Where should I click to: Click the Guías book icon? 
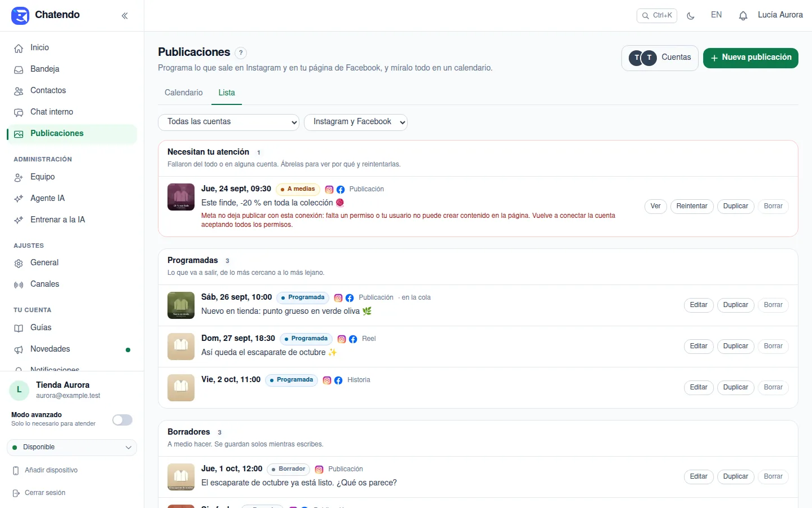click(19, 328)
